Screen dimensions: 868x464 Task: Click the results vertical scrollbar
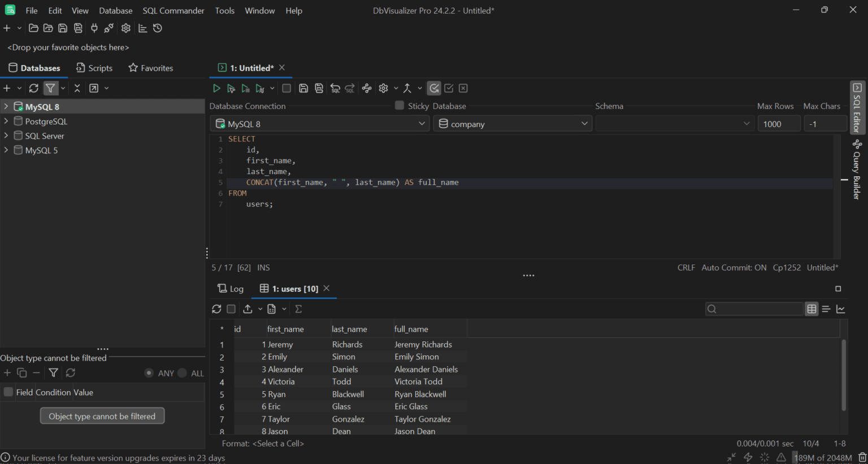(844, 375)
